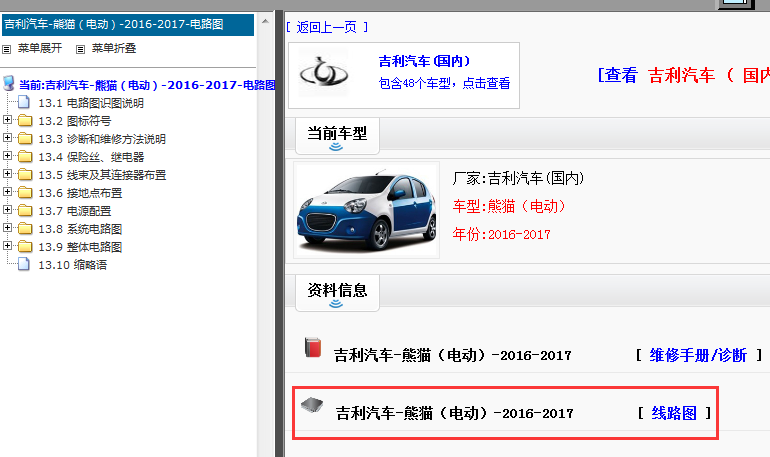The image size is (770, 457).
Task: Click the 年份:2016-2017 text
Action: (x=501, y=234)
